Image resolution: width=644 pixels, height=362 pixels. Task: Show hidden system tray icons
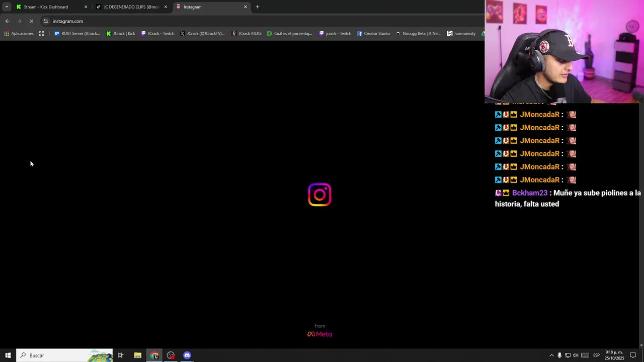click(x=551, y=355)
